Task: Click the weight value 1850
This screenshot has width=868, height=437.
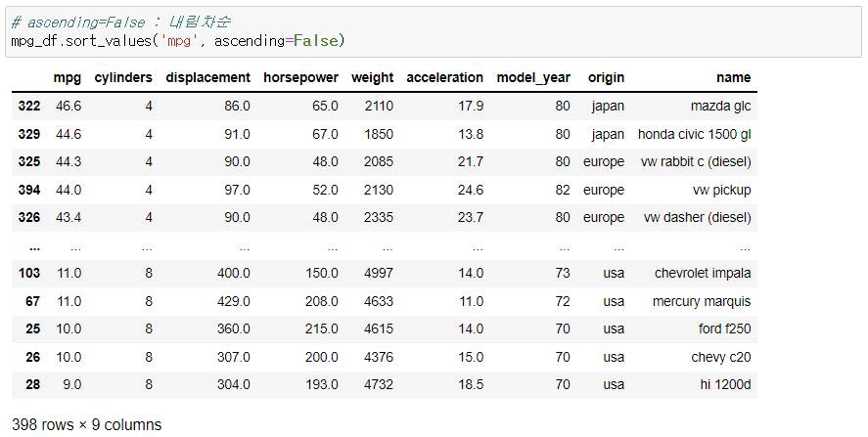Action: click(379, 134)
